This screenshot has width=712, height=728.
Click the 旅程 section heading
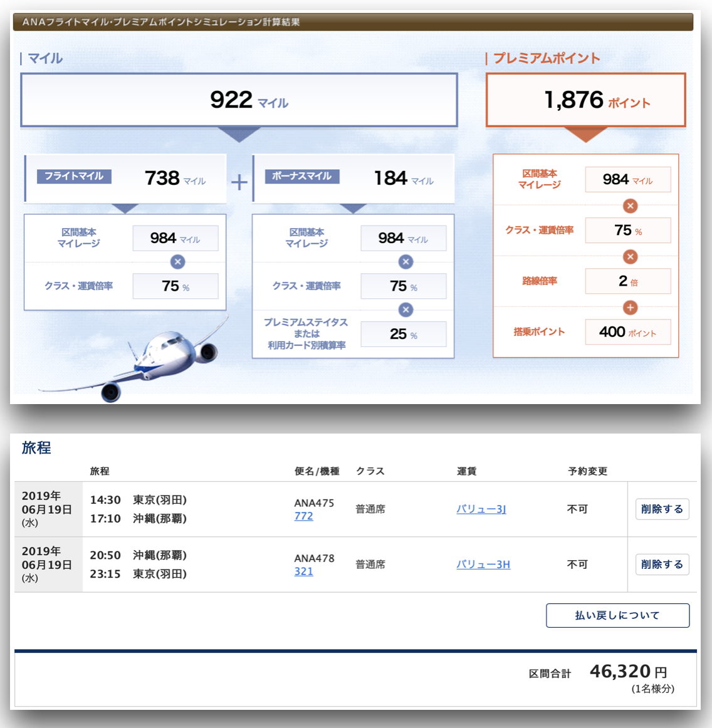pyautogui.click(x=36, y=448)
